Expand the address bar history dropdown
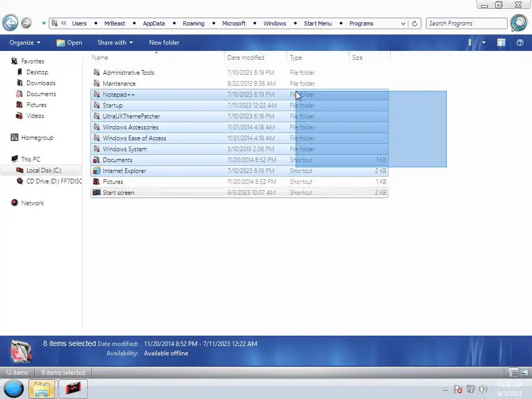This screenshot has height=399, width=532. pyautogui.click(x=403, y=23)
